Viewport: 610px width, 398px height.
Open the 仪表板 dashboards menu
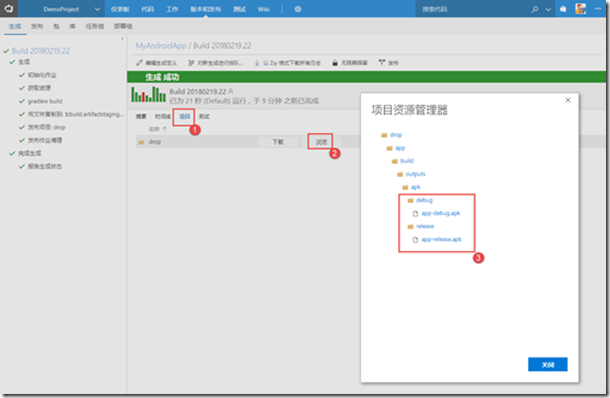pos(120,9)
